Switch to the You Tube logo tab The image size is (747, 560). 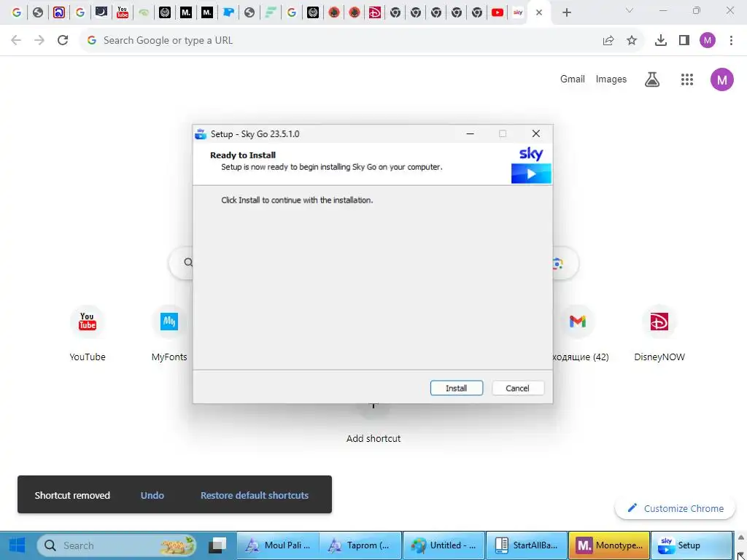[123, 12]
